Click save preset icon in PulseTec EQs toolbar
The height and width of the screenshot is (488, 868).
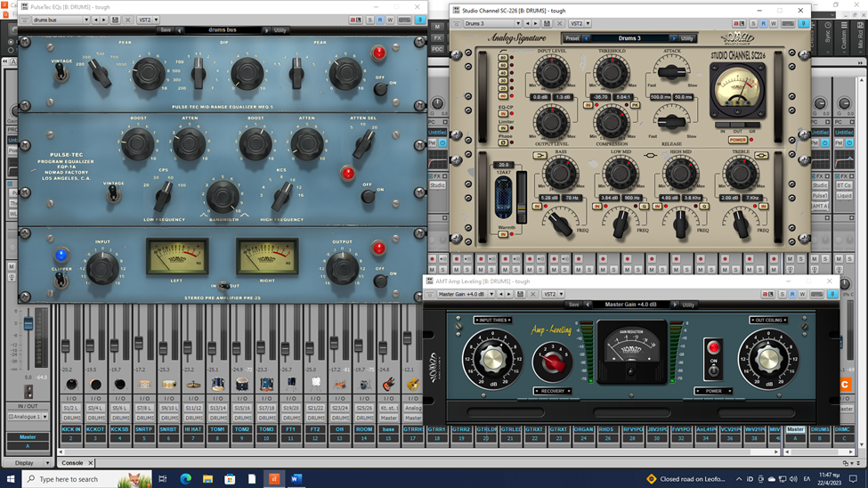point(115,20)
